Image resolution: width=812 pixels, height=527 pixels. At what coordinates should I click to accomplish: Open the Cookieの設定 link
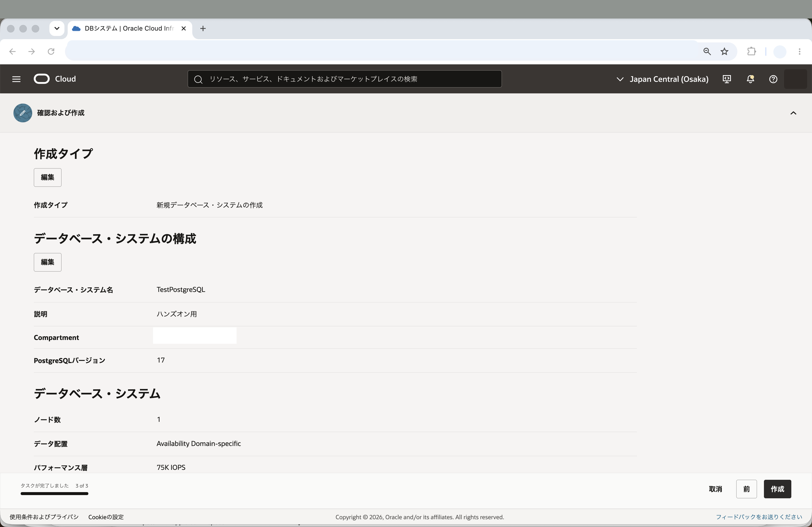pos(106,517)
